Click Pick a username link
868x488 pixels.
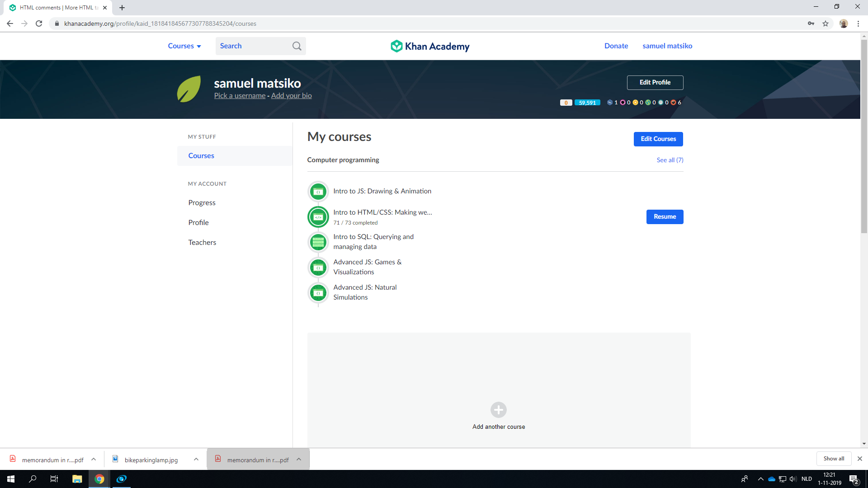point(240,96)
